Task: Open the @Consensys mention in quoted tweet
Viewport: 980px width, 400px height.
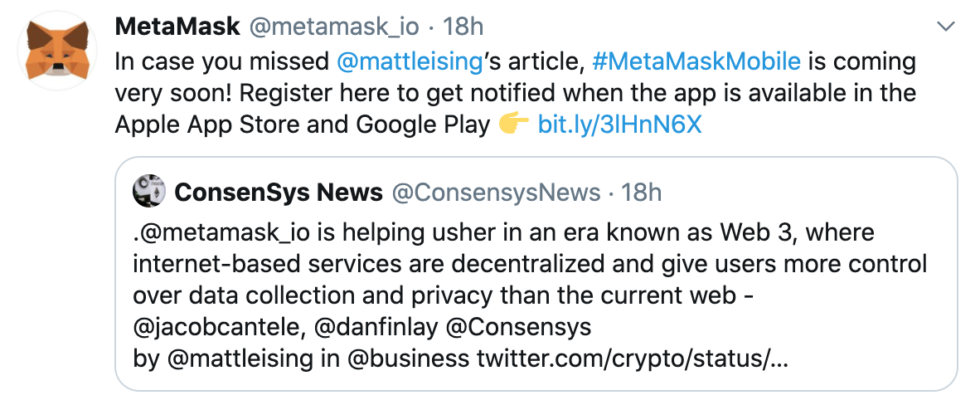Action: (x=518, y=327)
